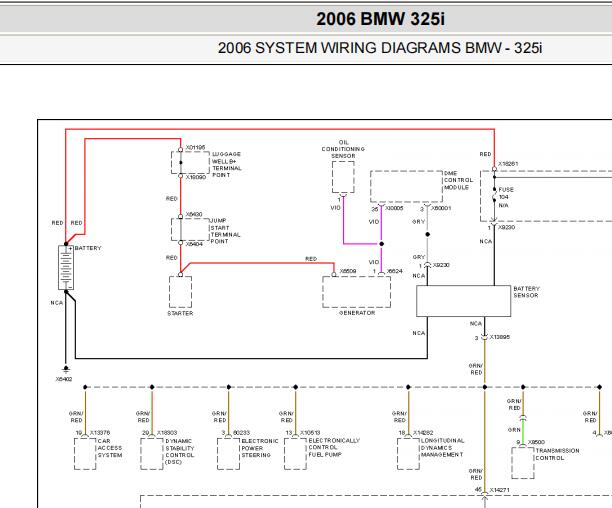Screen dimensions: 612x508
Task: Click the 'X6509' generator connector label
Action: coord(348,271)
